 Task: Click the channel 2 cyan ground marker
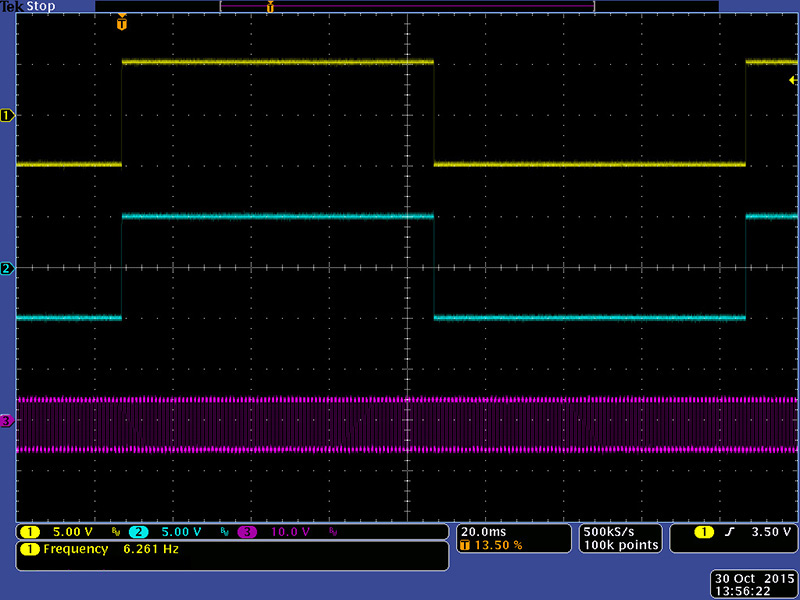(7, 268)
